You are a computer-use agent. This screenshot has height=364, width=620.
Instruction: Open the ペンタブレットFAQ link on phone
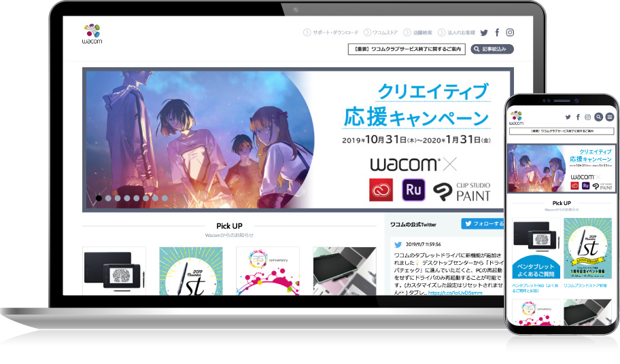536,288
